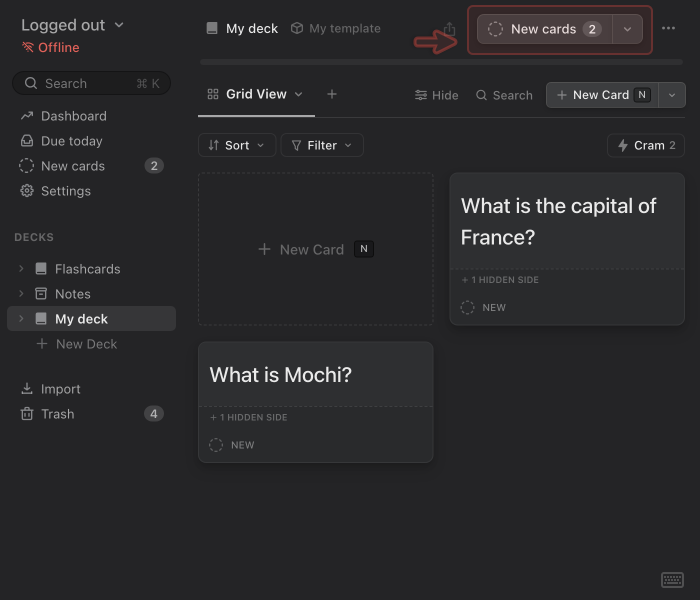Open the three-dots more options menu
700x600 pixels.
(669, 29)
